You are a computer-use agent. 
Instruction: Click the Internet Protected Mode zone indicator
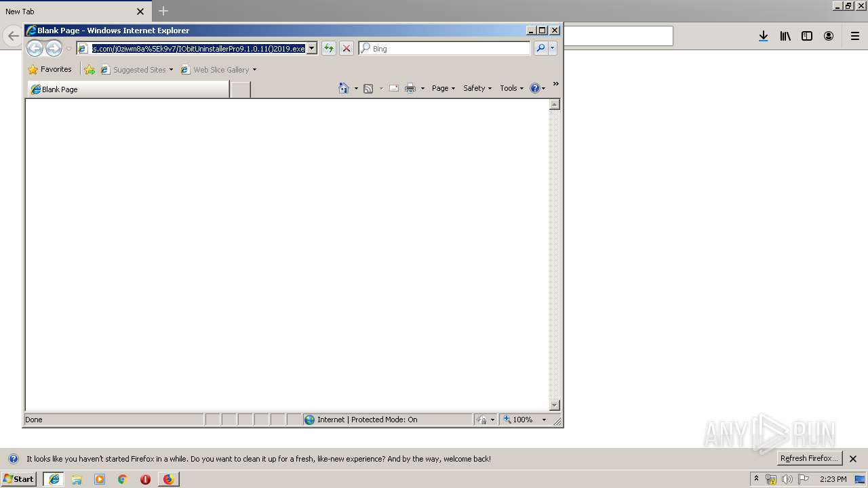tap(387, 420)
